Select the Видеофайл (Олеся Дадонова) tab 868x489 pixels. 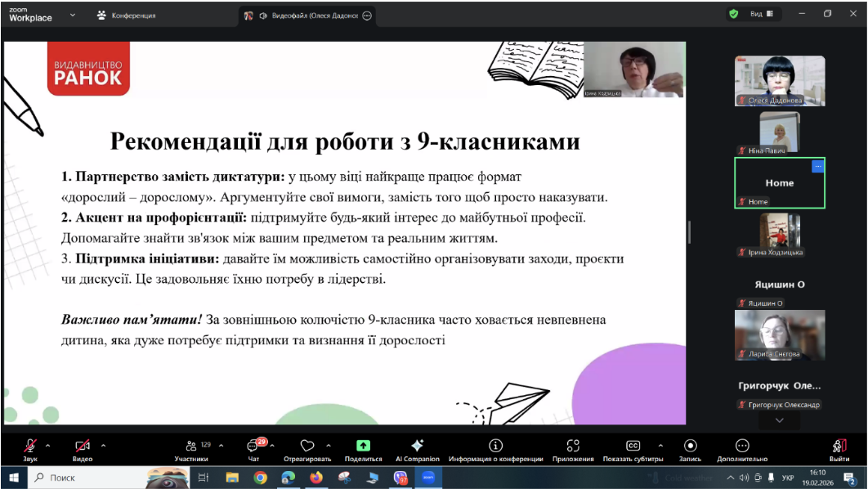pyautogui.click(x=308, y=16)
